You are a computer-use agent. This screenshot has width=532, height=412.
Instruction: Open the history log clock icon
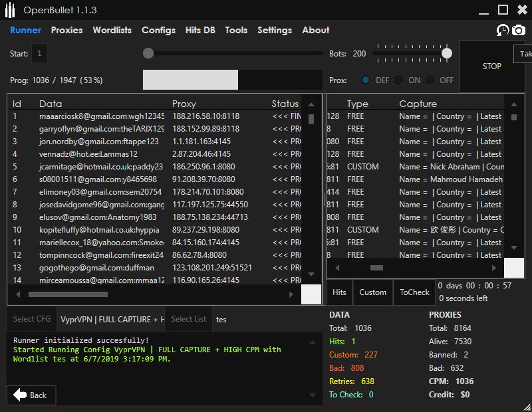(503, 30)
